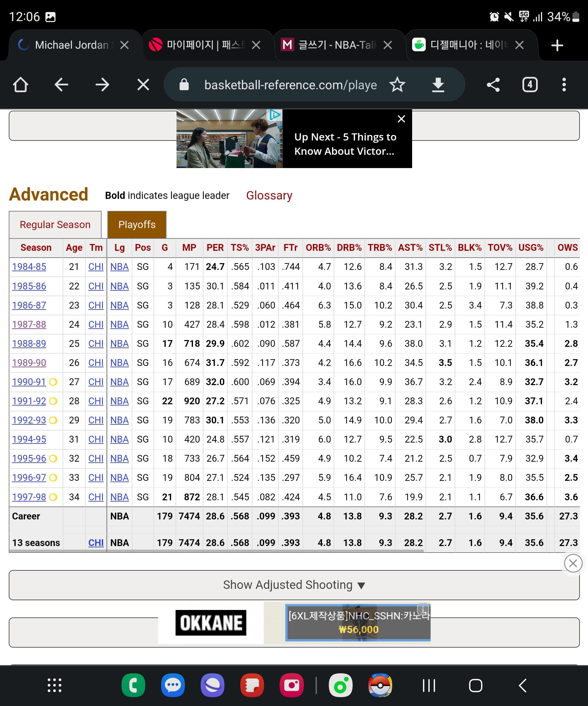Tap the muted sound icon in status bar

coord(508,17)
